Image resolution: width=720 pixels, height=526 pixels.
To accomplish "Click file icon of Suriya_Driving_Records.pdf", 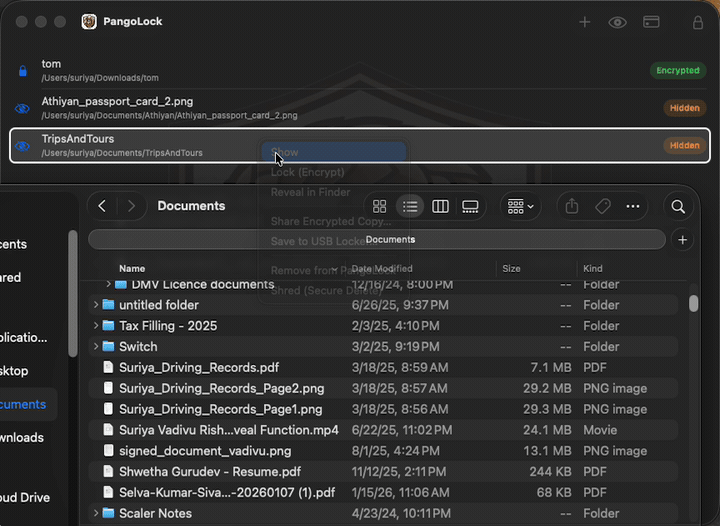I will [x=108, y=367].
